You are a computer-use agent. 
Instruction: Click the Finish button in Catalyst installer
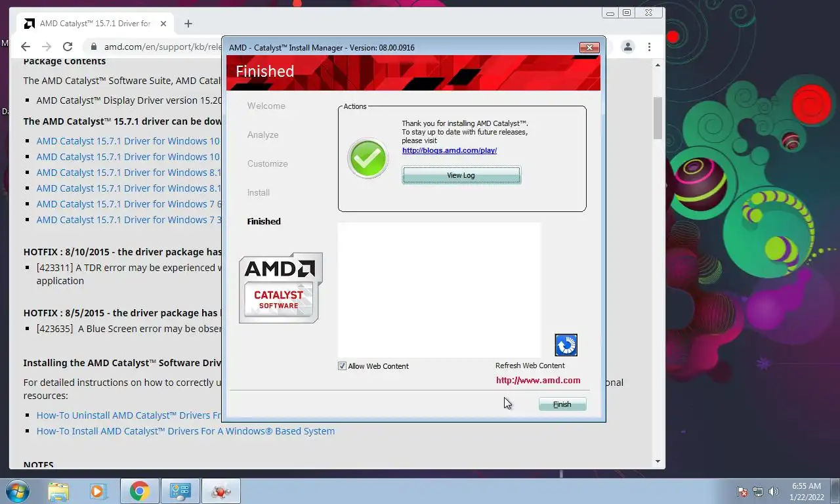tap(562, 404)
